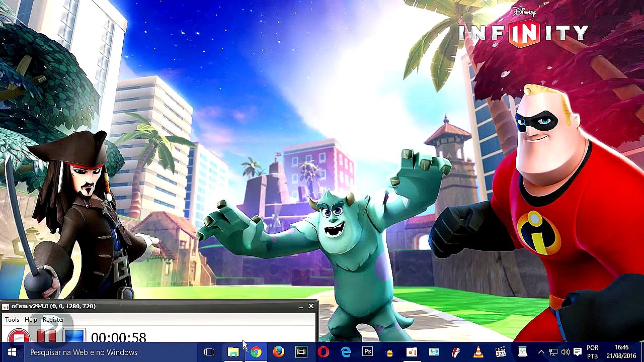Viewport: 644px width, 362px height.
Task: Launch Opera browser from the taskbar
Action: click(324, 352)
